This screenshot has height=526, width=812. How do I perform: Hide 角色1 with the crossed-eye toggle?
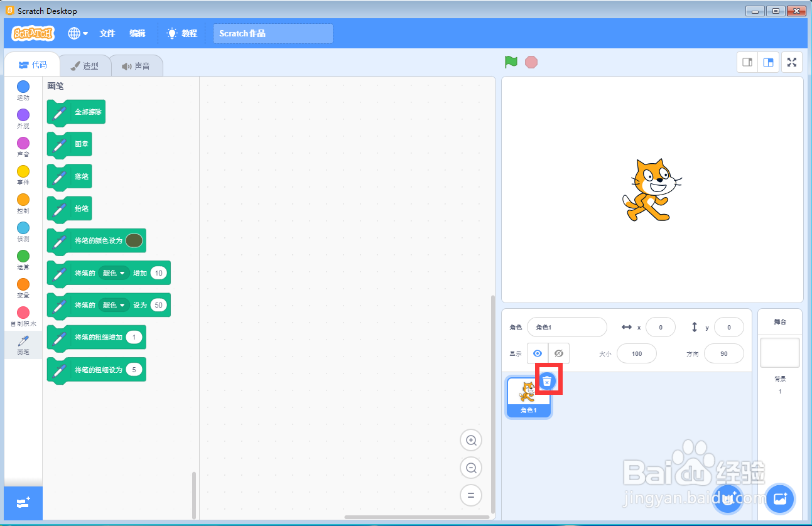(558, 353)
